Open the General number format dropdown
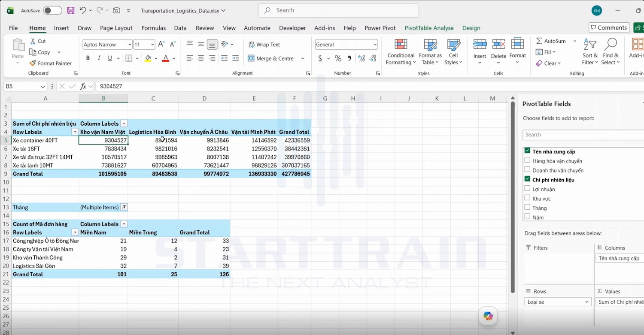Image resolution: width=644 pixels, height=335 pixels. 375,45
